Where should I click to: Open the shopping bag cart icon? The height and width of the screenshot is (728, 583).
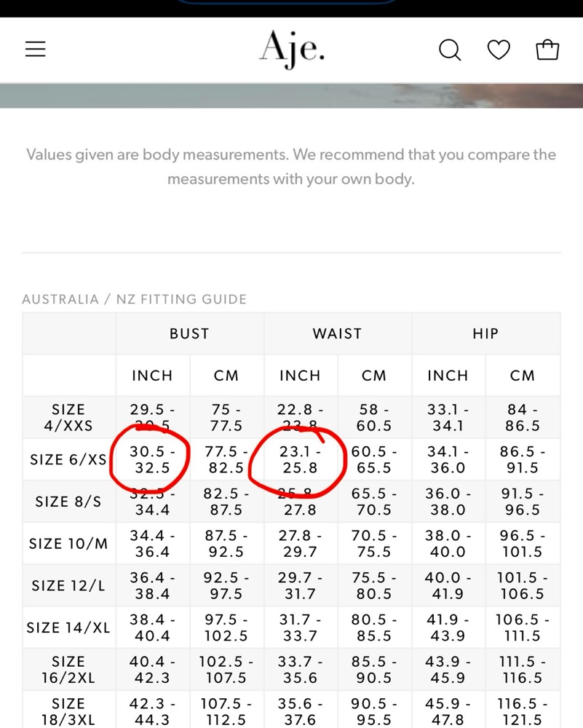(x=547, y=50)
